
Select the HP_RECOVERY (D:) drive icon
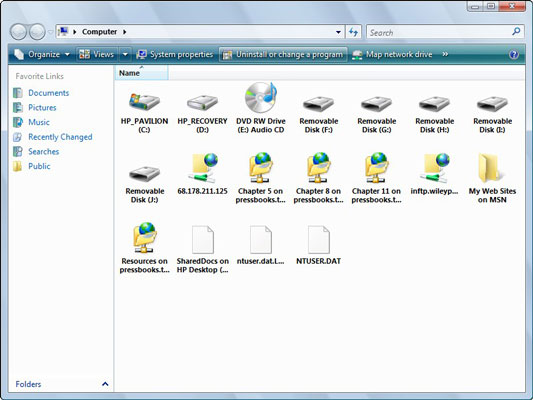[202, 102]
